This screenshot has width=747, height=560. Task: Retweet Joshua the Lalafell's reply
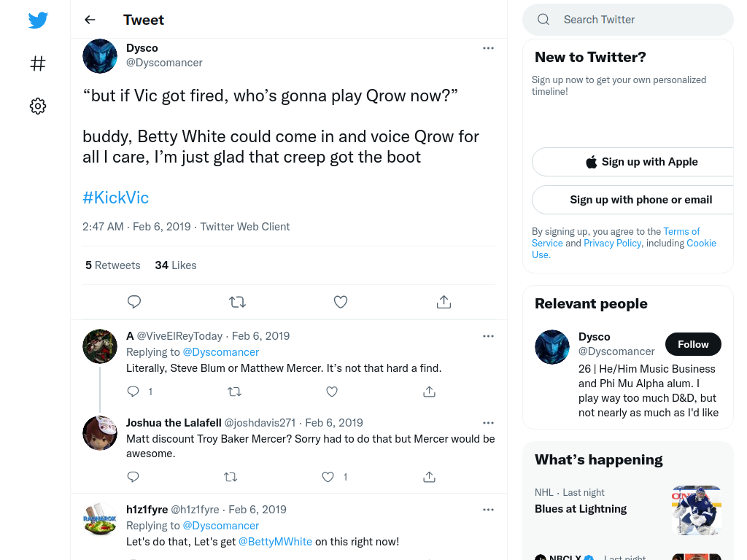coord(231,477)
